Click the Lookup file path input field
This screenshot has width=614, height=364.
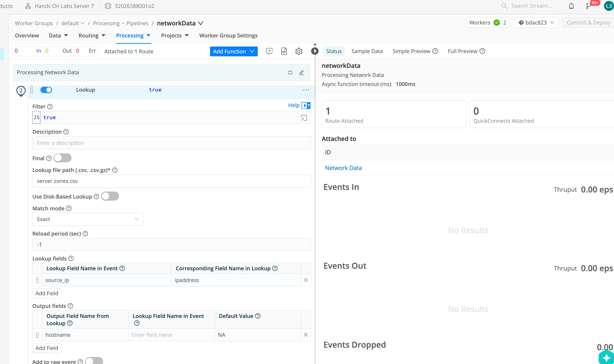tap(171, 181)
